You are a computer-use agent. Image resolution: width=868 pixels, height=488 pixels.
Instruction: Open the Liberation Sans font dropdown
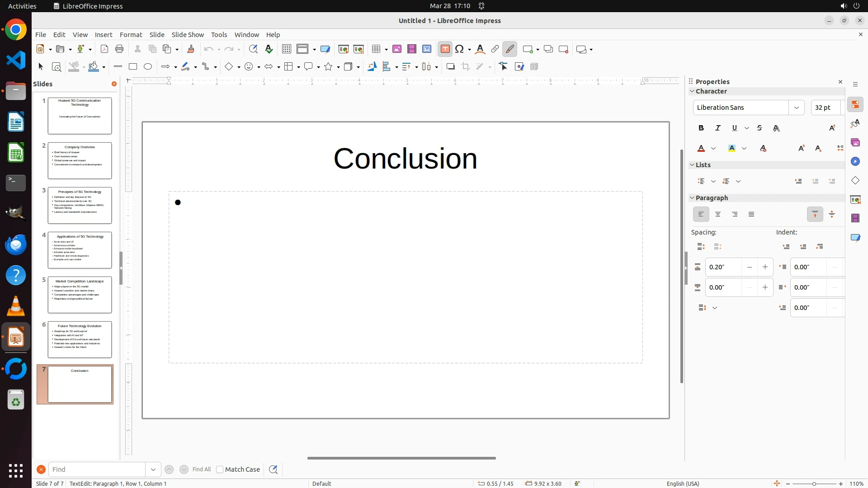coord(797,108)
